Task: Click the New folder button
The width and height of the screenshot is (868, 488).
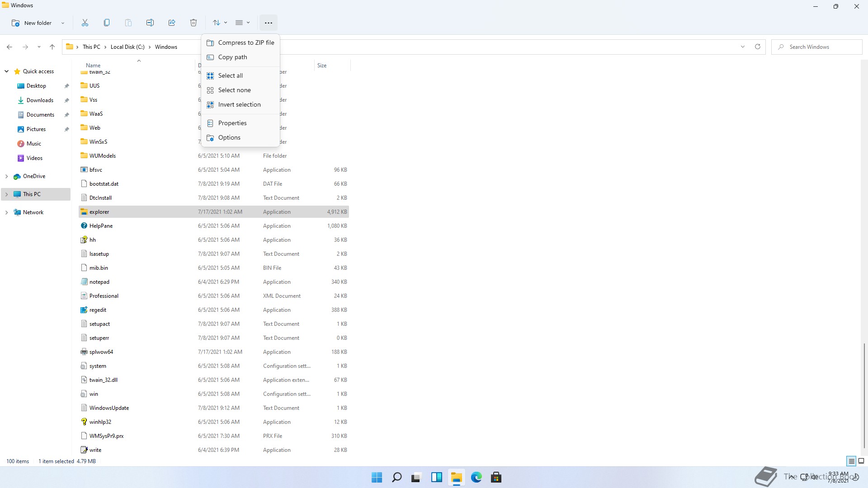Action: pos(32,23)
